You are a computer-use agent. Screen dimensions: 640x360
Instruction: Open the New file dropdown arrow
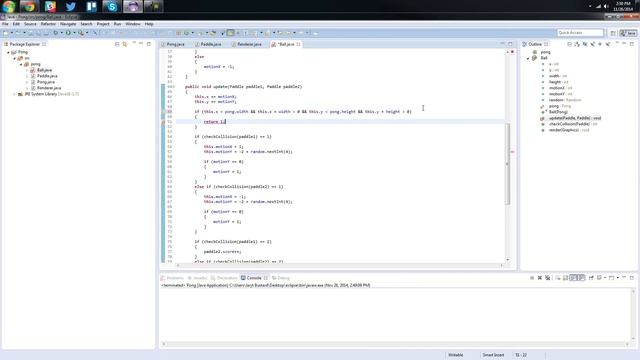tap(11, 33)
